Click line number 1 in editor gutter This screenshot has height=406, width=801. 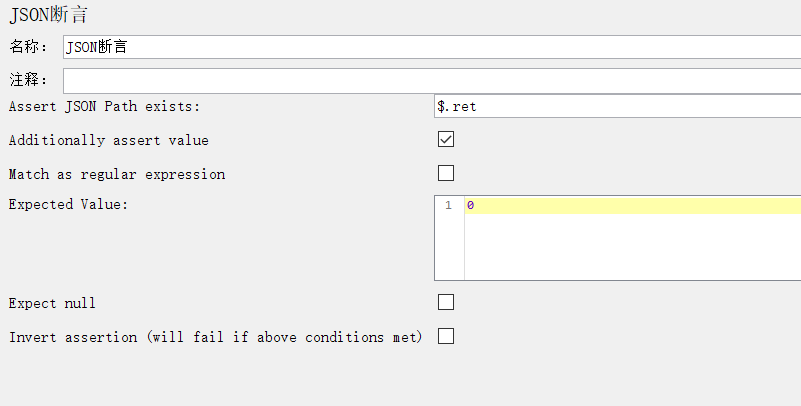[x=449, y=205]
